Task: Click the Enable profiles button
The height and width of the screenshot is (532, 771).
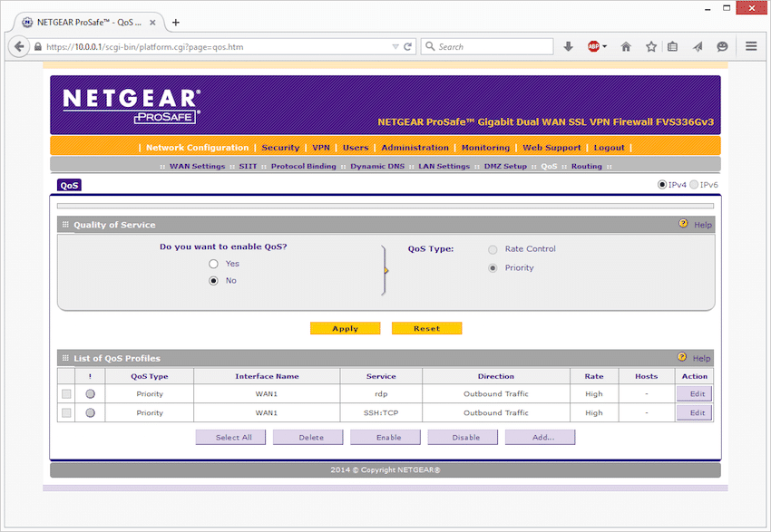Action: (385, 437)
